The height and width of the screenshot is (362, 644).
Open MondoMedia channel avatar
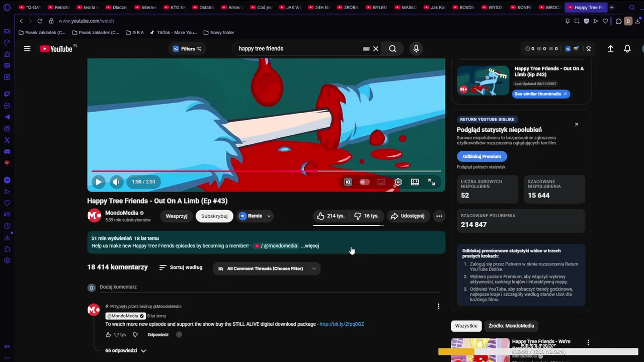click(94, 216)
